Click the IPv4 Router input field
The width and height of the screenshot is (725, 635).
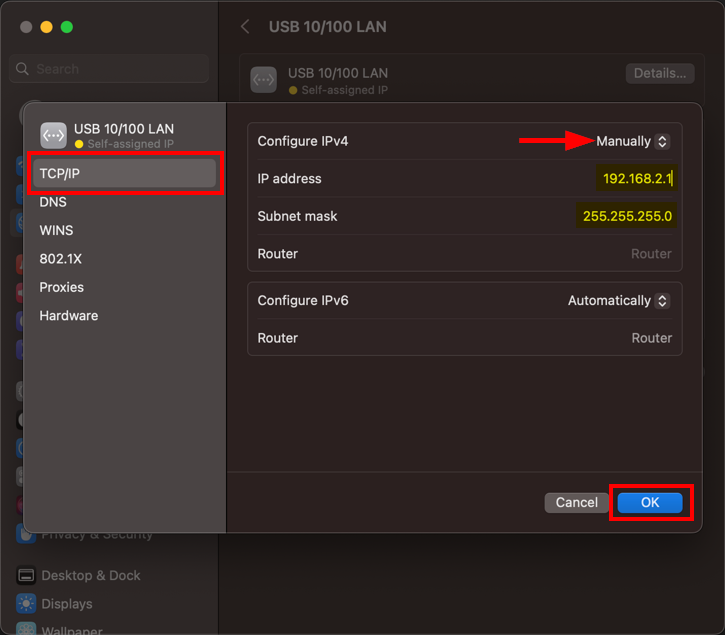651,253
